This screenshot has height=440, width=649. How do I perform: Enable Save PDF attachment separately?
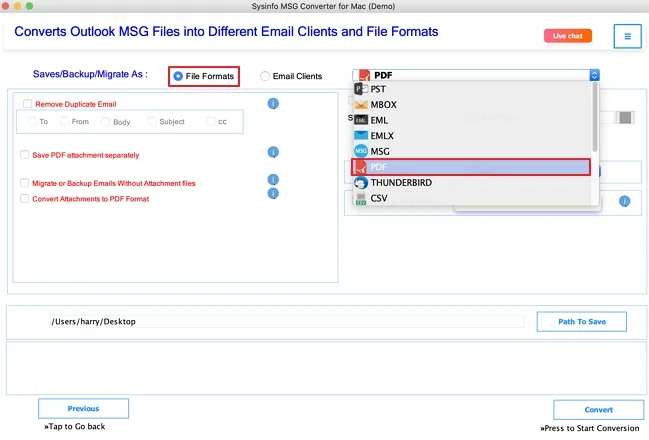24,155
